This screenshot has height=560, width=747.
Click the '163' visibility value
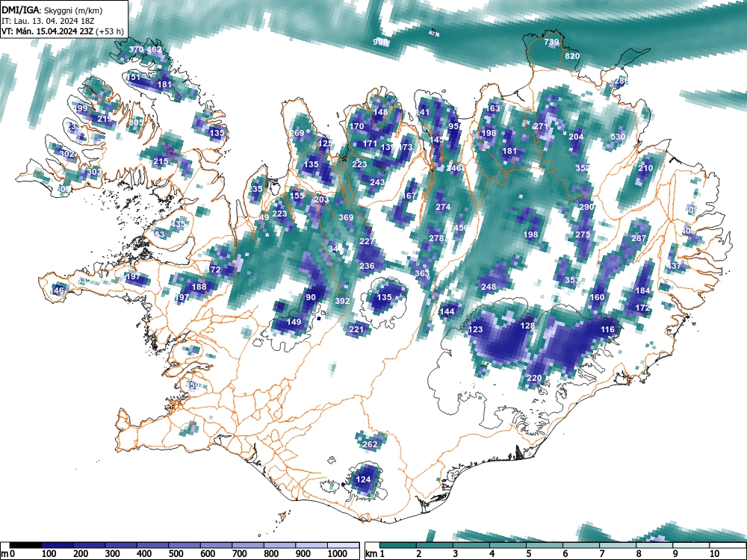click(492, 108)
